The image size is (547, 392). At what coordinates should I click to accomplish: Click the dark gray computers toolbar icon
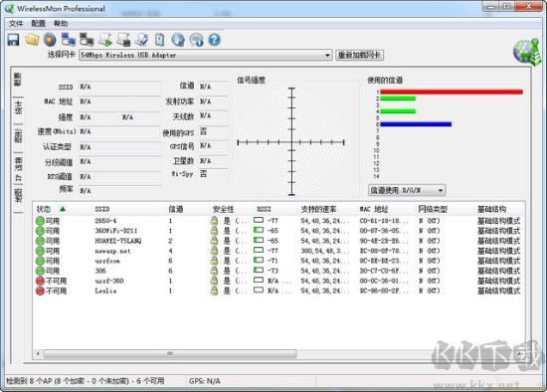87,40
